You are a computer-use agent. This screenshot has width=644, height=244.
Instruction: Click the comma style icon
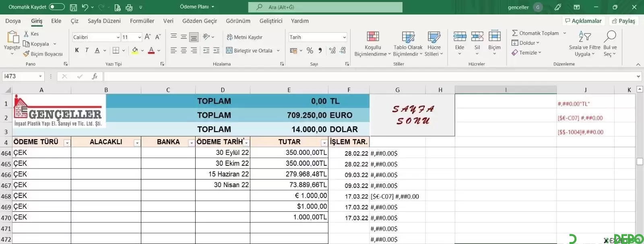(x=320, y=50)
